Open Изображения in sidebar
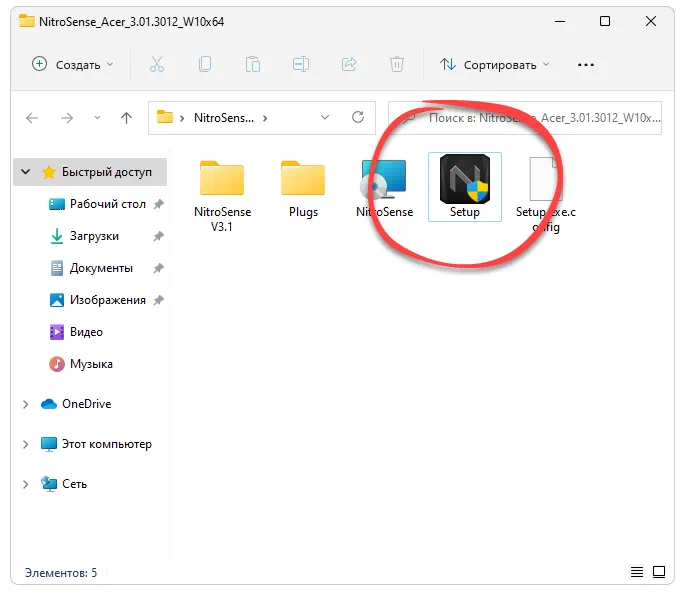This screenshot has height=596, width=681. coord(107,300)
